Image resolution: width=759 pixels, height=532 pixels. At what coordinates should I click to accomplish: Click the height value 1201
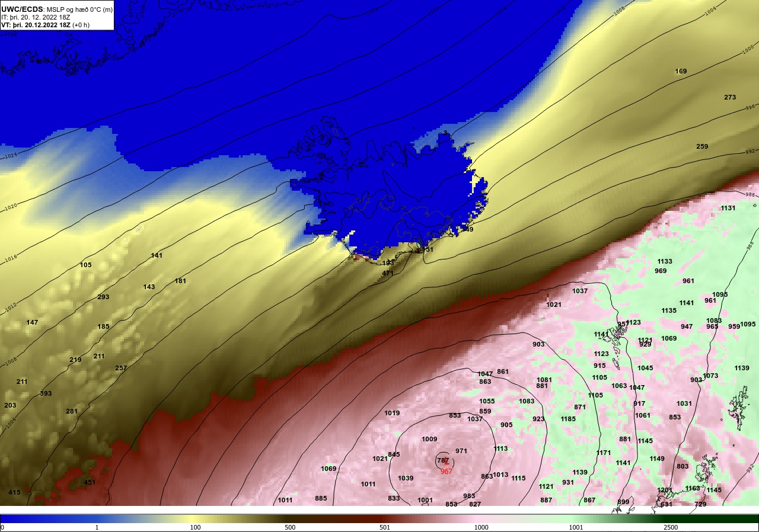point(665,490)
